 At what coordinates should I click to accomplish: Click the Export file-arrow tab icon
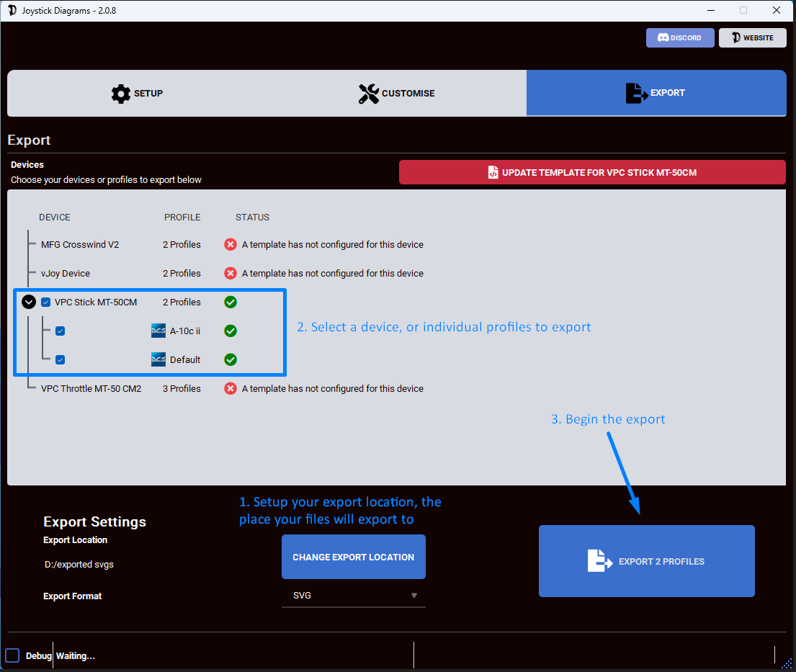pyautogui.click(x=637, y=94)
